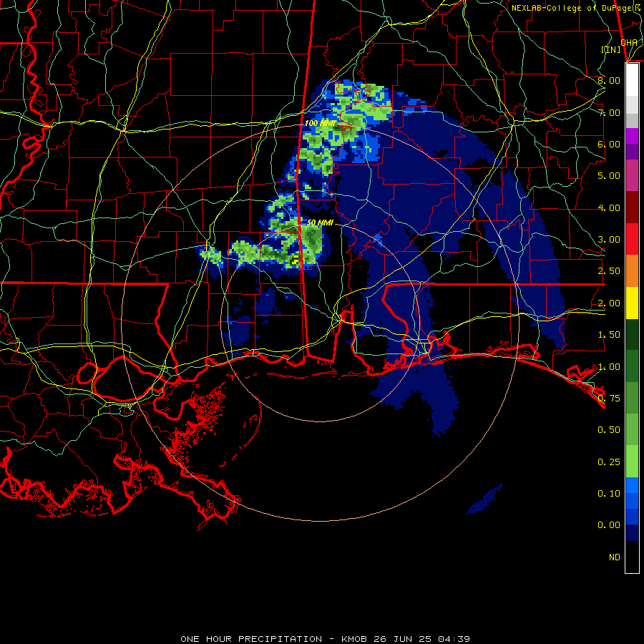Click the '1.00' legend label
This screenshot has height=644, width=644.
click(x=609, y=367)
